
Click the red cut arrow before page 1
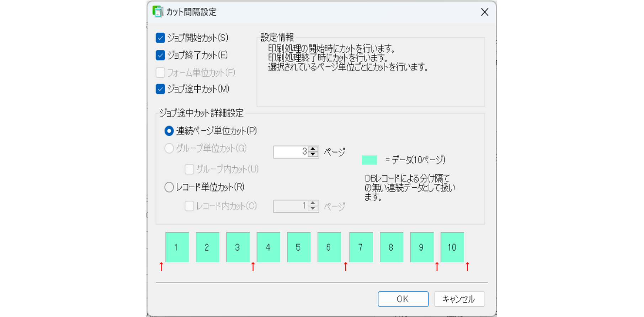click(x=161, y=267)
